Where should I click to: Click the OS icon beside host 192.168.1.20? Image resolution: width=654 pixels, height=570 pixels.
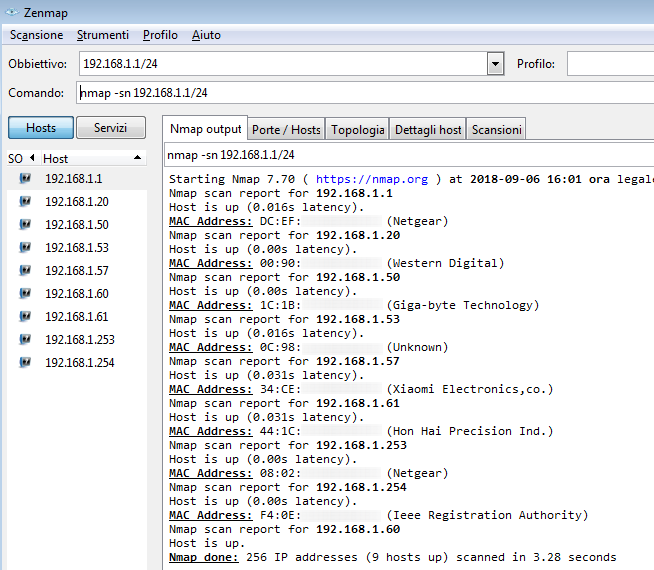(x=25, y=201)
